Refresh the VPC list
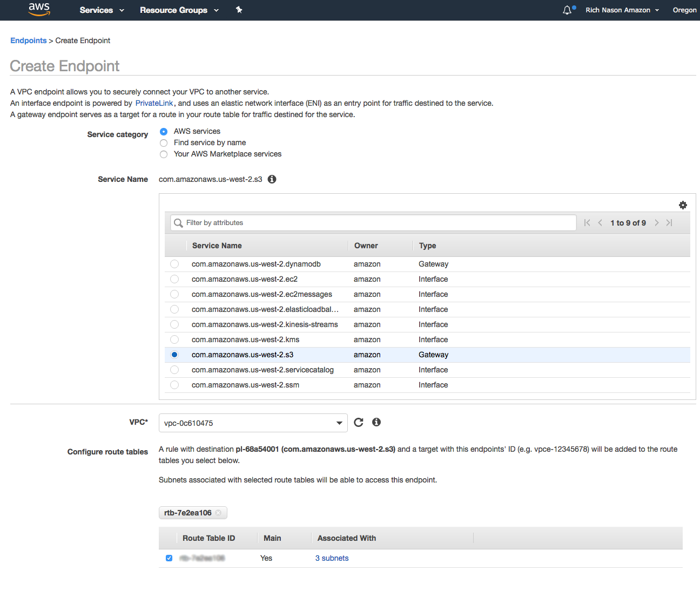Viewport: 700px width, 591px height. [x=359, y=423]
